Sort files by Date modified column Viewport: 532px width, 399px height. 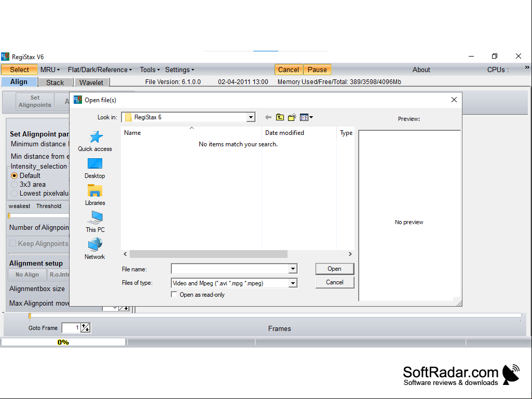299,133
